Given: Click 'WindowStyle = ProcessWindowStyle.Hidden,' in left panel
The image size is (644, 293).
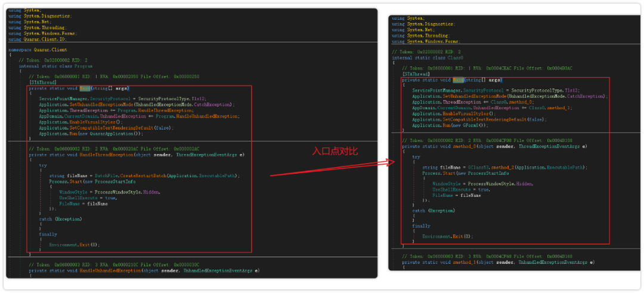Looking at the screenshot, I should [110, 192].
